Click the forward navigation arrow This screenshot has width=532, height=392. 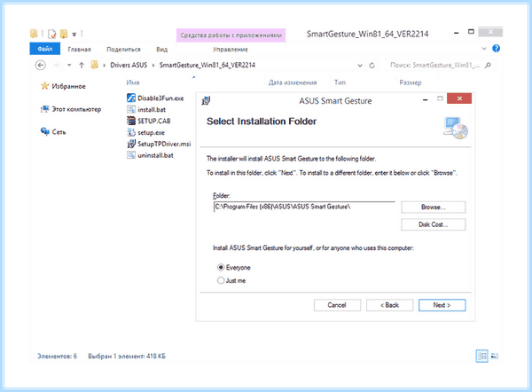56,65
